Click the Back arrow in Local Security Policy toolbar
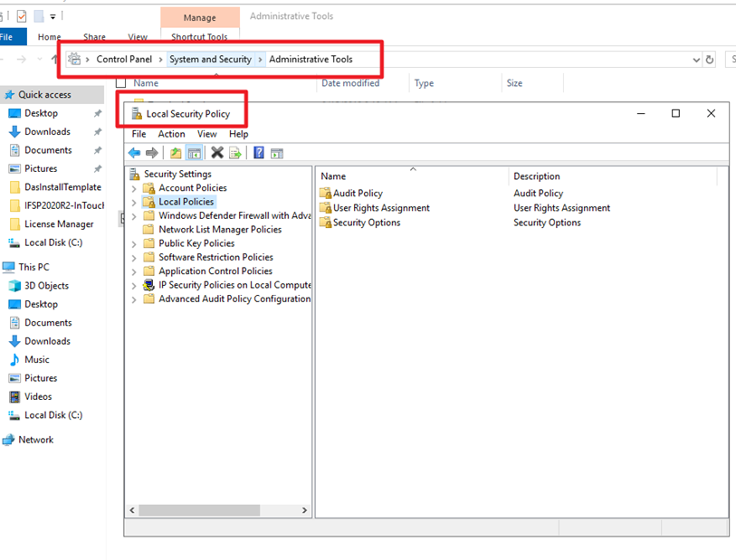The image size is (736, 560). click(134, 153)
